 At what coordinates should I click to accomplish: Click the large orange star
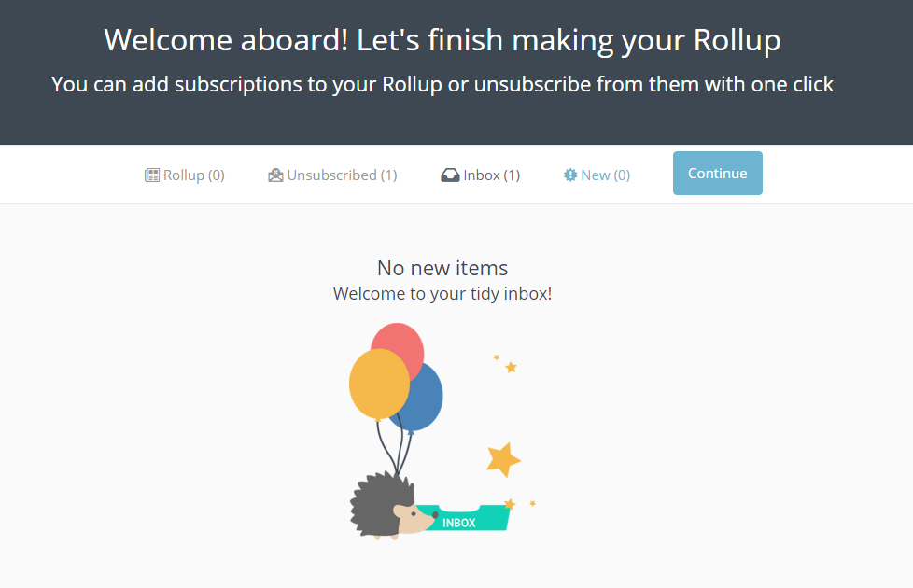(503, 460)
